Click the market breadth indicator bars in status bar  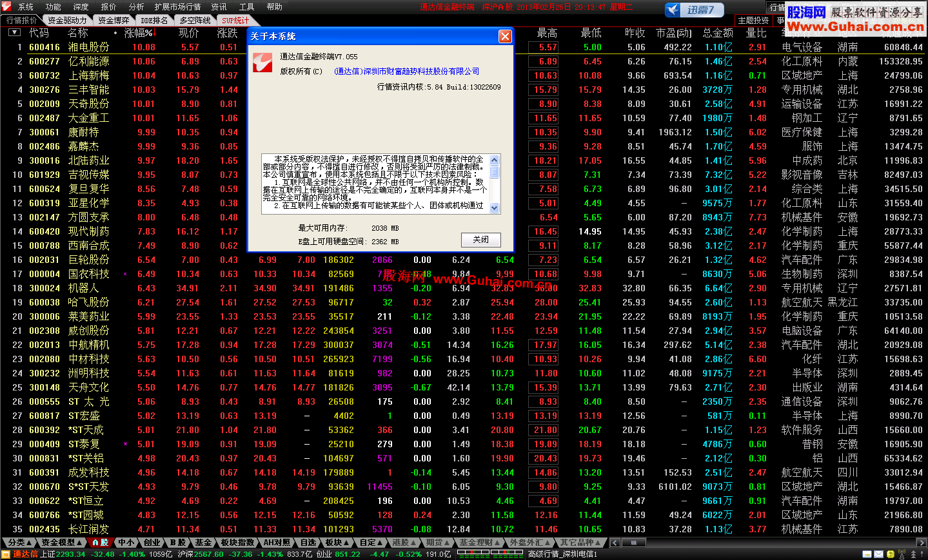[x=489, y=554]
